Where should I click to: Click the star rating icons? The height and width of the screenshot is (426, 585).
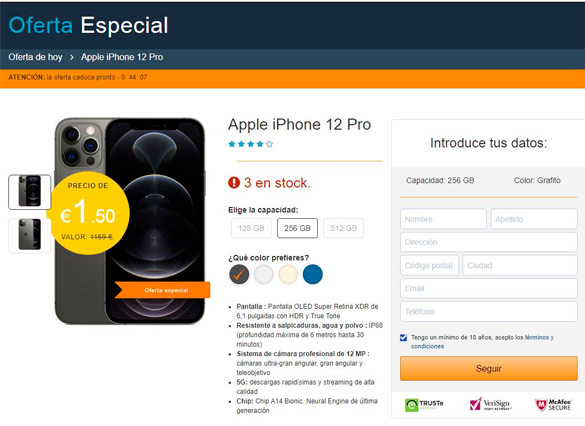(x=251, y=144)
